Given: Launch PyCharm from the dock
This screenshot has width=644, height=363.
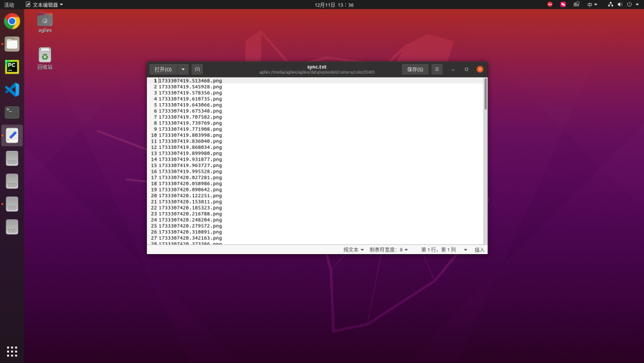Looking at the screenshot, I should point(12,67).
